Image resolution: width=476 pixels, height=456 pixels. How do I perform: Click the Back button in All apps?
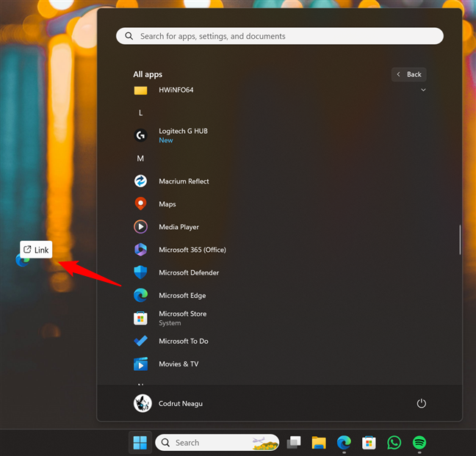[x=409, y=74]
